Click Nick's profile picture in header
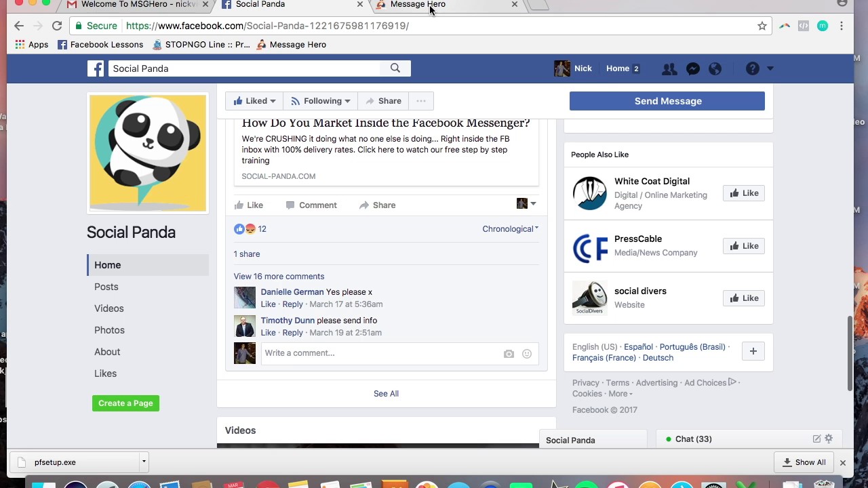868x488 pixels. (x=562, y=68)
